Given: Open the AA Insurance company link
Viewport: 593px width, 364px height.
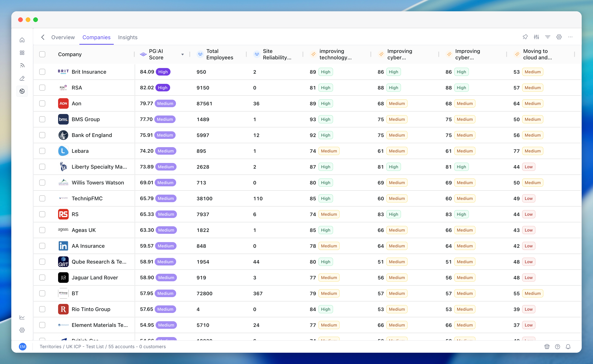Looking at the screenshot, I should pyautogui.click(x=88, y=246).
